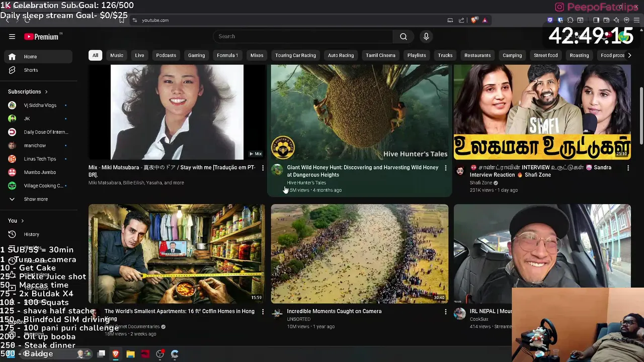Click the aerial crowd field thumbnail
644x362 pixels.
pyautogui.click(x=359, y=254)
